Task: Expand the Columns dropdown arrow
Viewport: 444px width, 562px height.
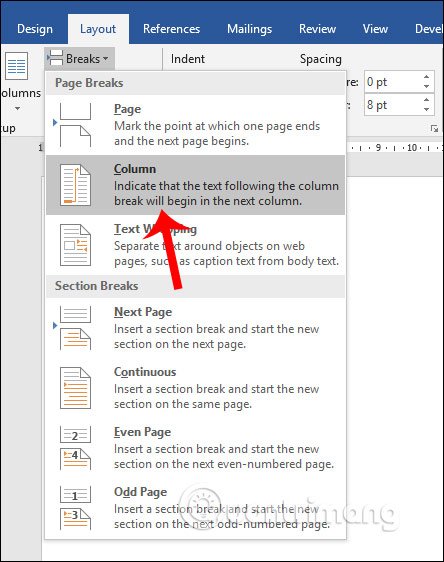Action: (x=17, y=108)
